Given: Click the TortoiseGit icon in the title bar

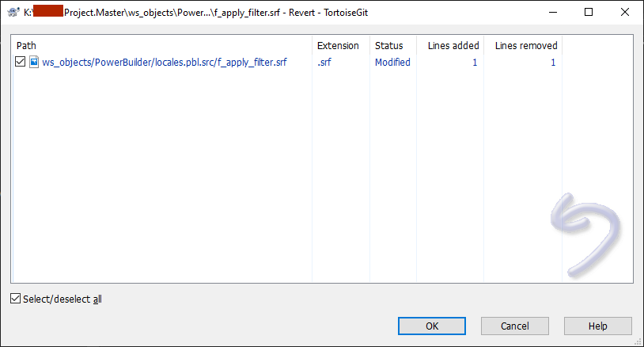Looking at the screenshot, I should click(13, 13).
